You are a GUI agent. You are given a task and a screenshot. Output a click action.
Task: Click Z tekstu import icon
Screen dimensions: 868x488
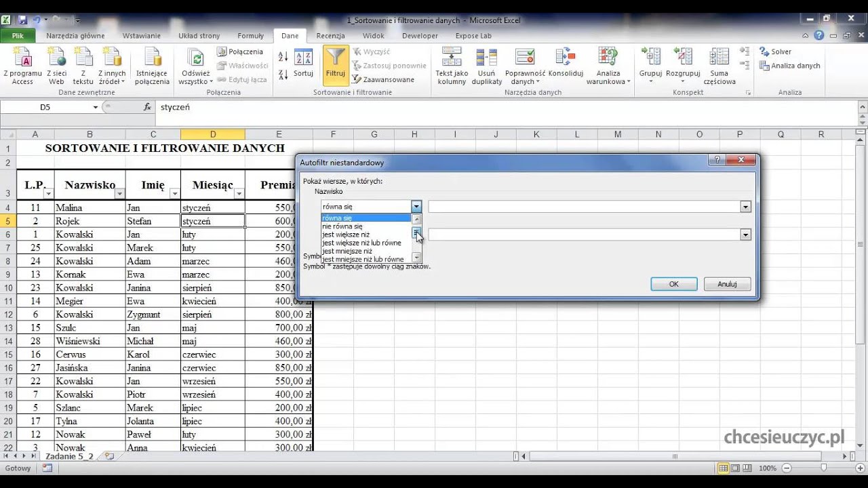[x=83, y=66]
